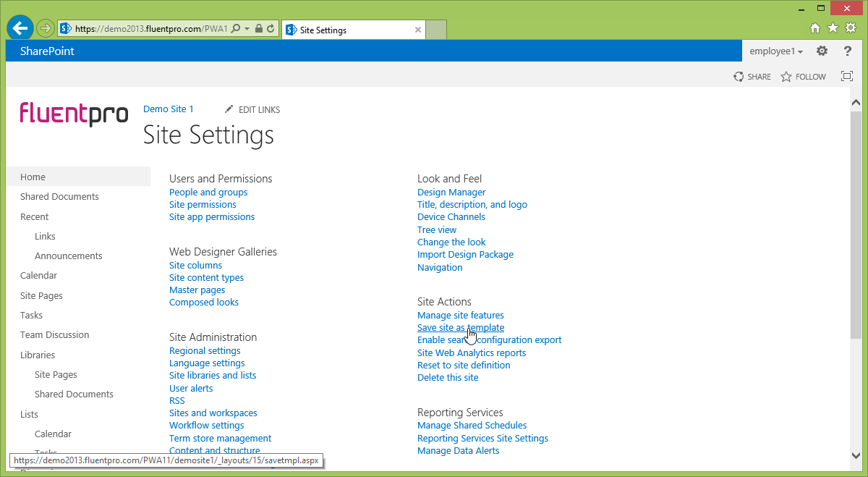
Task: Open the employee1 user dropdown
Action: pos(776,51)
